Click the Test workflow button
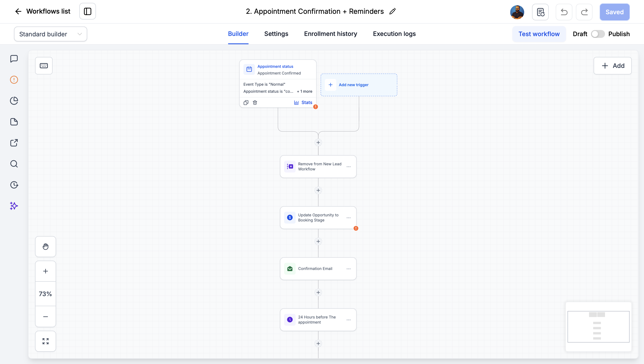The image size is (644, 364). pyautogui.click(x=539, y=34)
